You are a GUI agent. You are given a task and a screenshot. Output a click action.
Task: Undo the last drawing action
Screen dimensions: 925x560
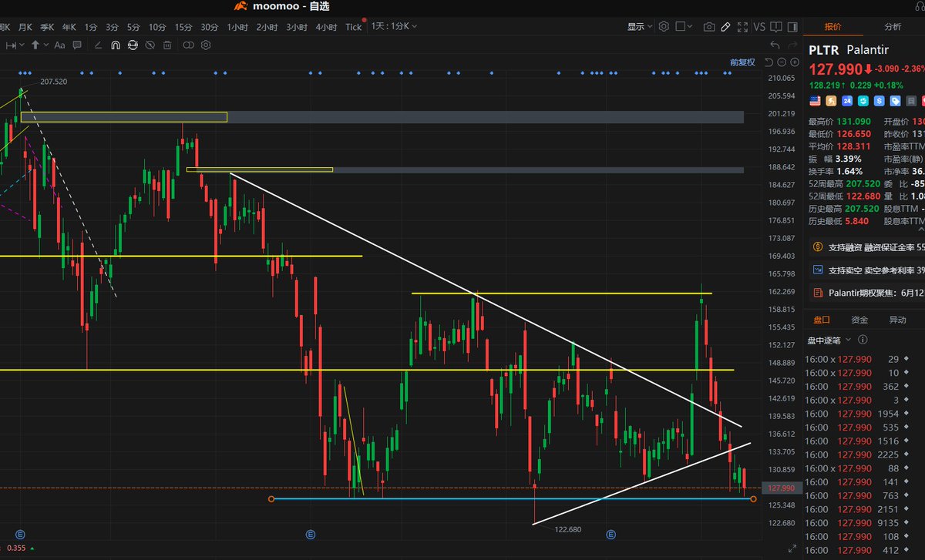click(x=775, y=45)
